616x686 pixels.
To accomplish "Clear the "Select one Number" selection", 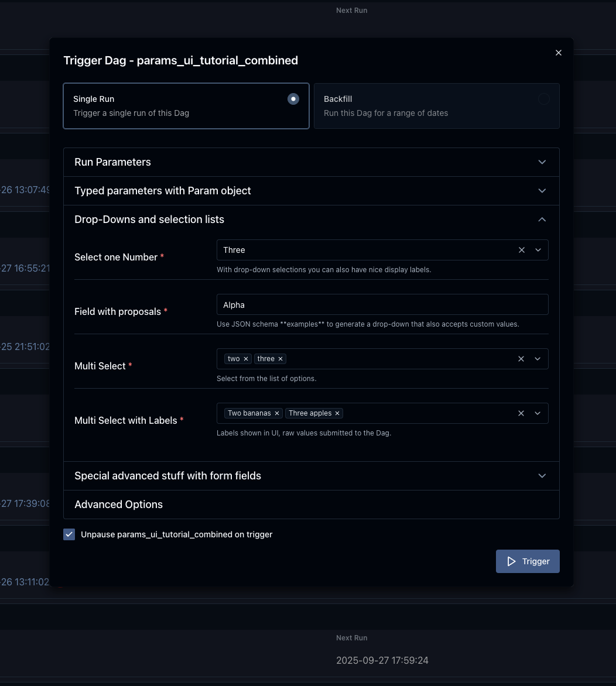I will 521,250.
